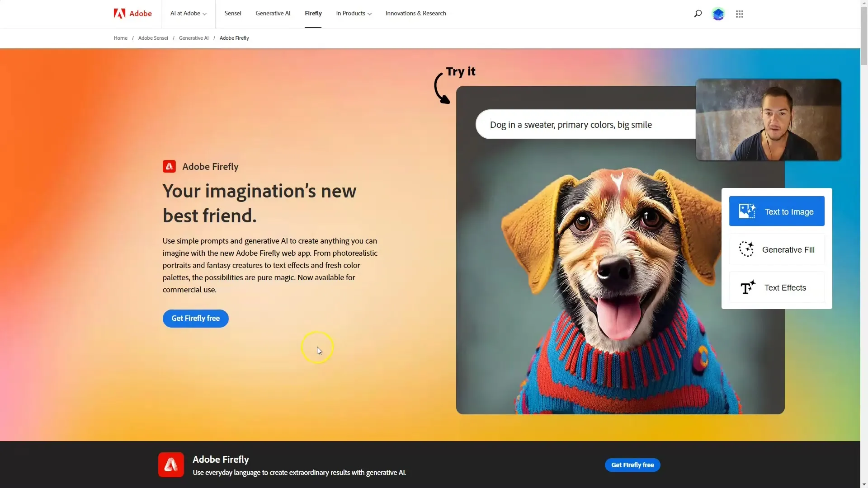Click the webcam video overlay

pyautogui.click(x=768, y=120)
